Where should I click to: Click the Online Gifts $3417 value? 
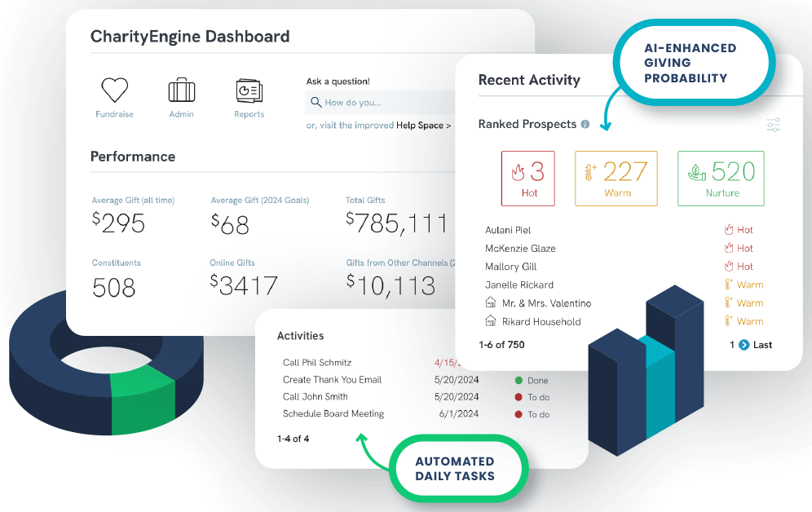(x=244, y=285)
